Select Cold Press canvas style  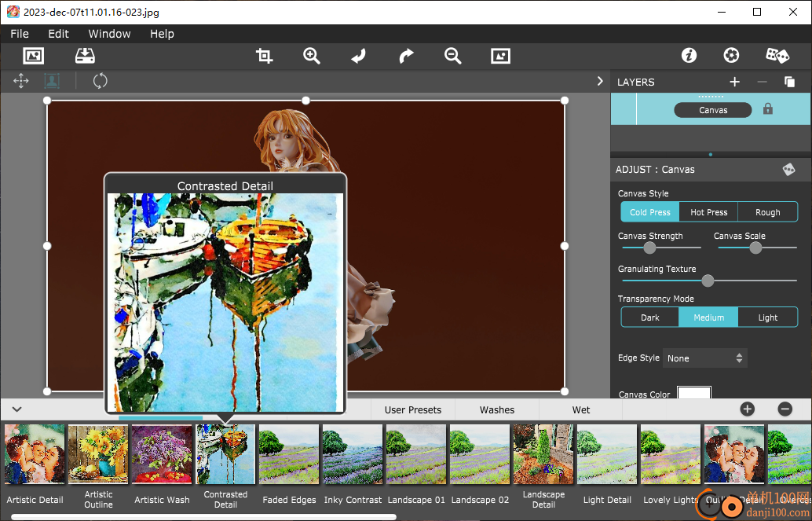[x=650, y=212]
